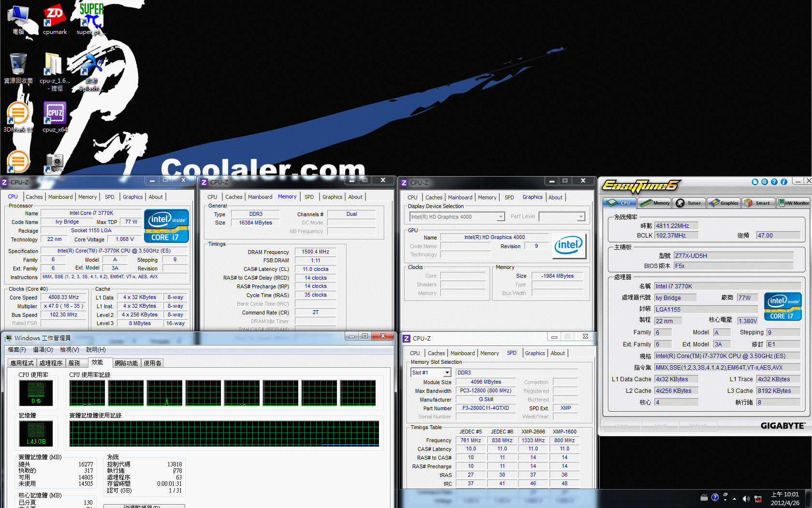Click Intel Core i7 badge in EasyTune6
The height and width of the screenshot is (508, 812).
click(783, 307)
